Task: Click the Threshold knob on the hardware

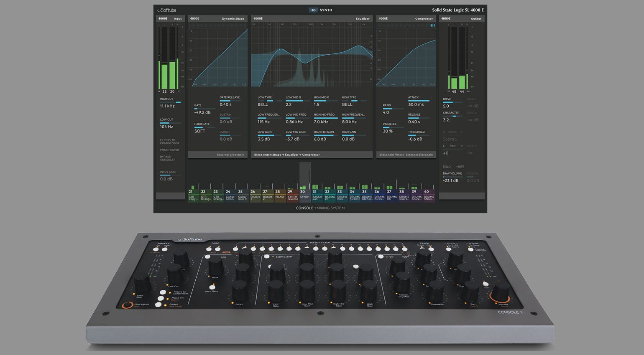Action: pos(435,291)
